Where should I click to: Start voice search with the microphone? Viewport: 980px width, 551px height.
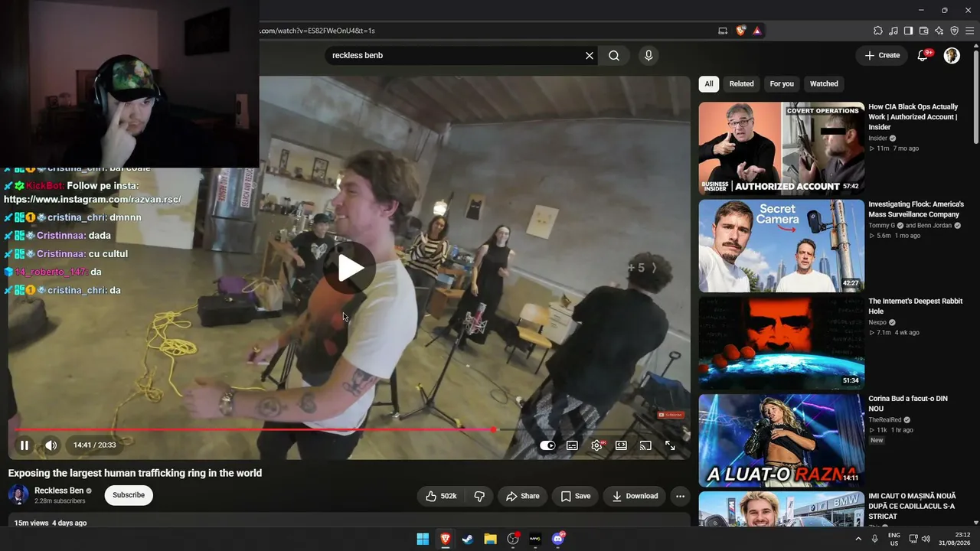648,55
